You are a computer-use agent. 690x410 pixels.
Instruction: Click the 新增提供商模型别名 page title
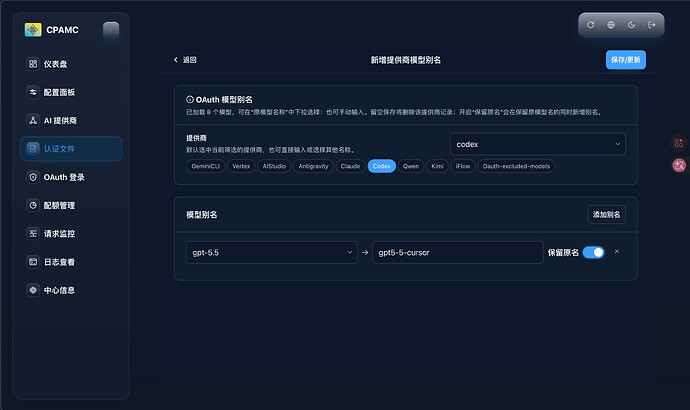(406, 60)
